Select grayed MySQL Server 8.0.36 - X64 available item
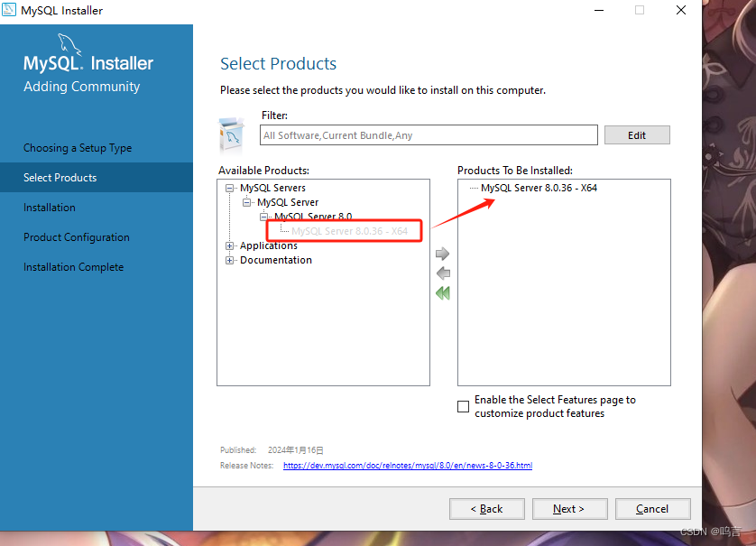This screenshot has height=546, width=756. 349,231
